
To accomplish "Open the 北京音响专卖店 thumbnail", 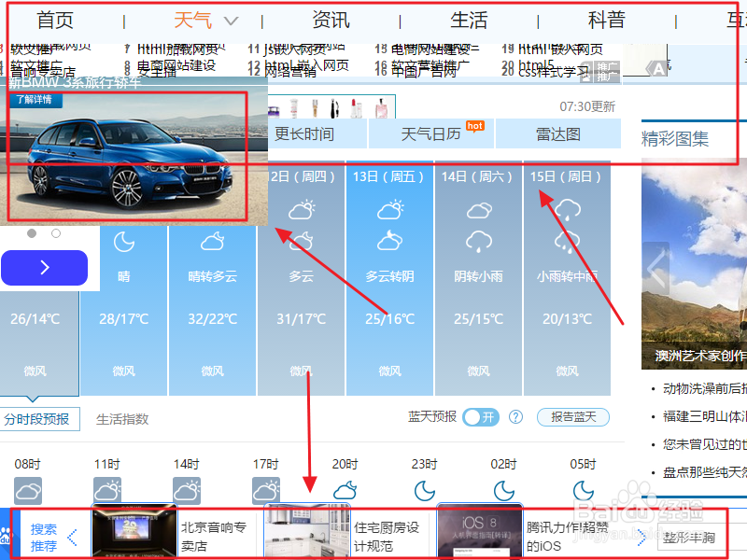I will point(134,531).
